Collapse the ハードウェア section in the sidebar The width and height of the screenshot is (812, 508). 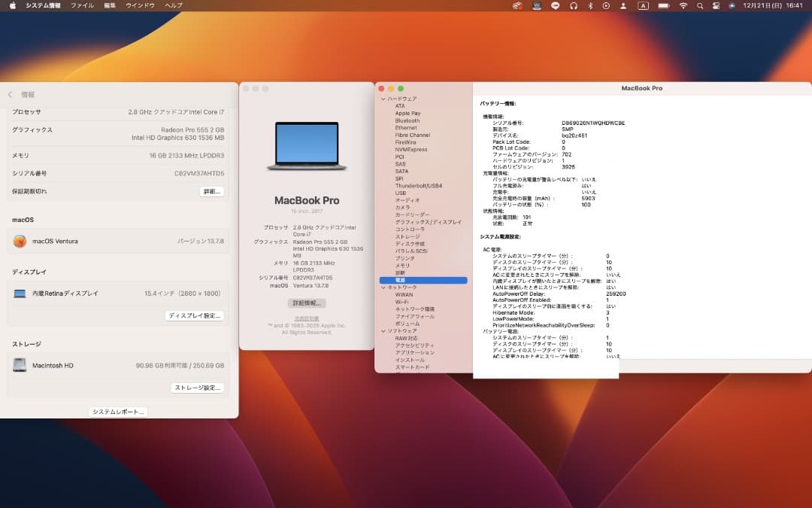point(383,99)
